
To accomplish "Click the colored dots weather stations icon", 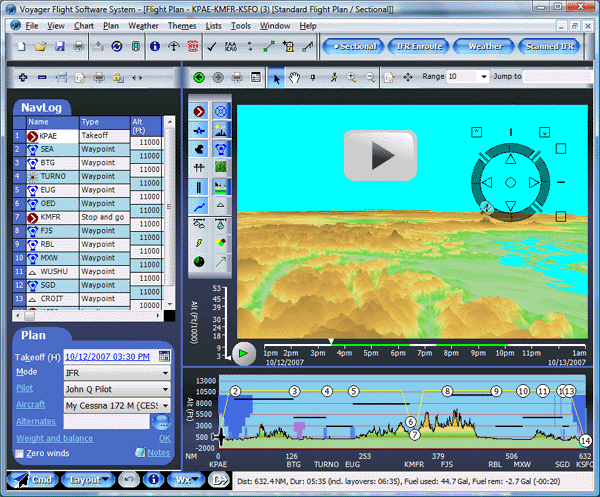I will pos(220,243).
